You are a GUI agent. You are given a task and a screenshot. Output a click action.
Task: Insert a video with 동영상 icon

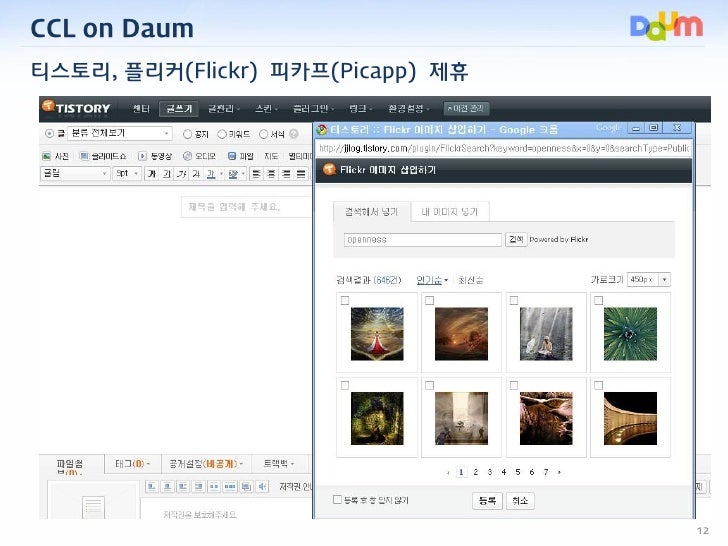(x=143, y=156)
